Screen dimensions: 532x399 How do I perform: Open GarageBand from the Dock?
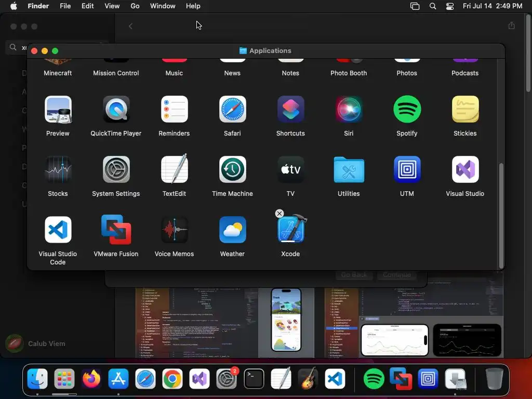click(x=308, y=378)
